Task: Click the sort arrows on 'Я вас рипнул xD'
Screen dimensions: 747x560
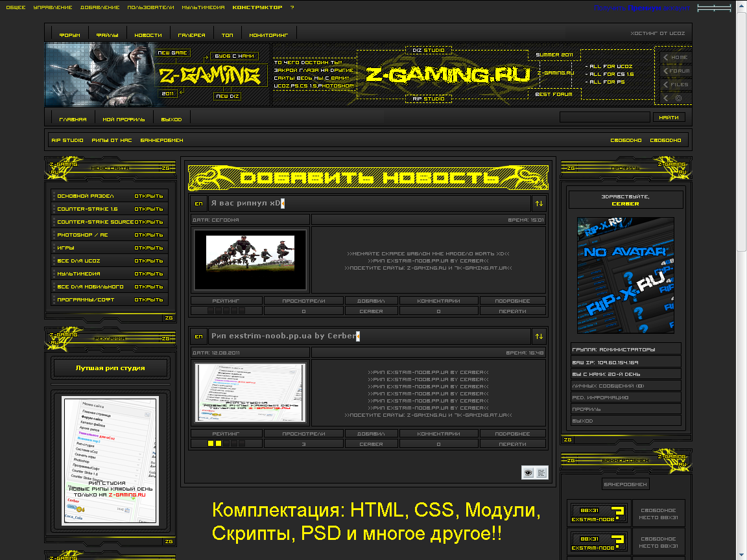Action: coord(539,204)
